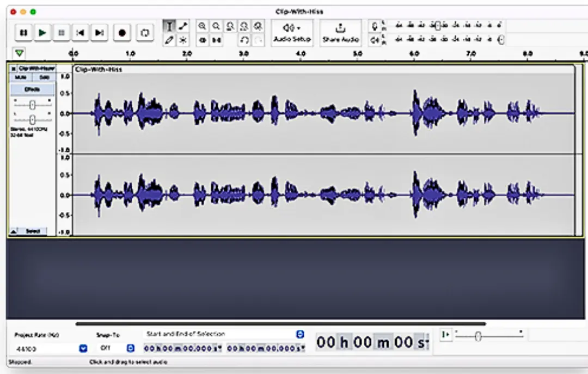This screenshot has height=374, width=588.
Task: Select the Envelope tool
Action: (x=183, y=26)
